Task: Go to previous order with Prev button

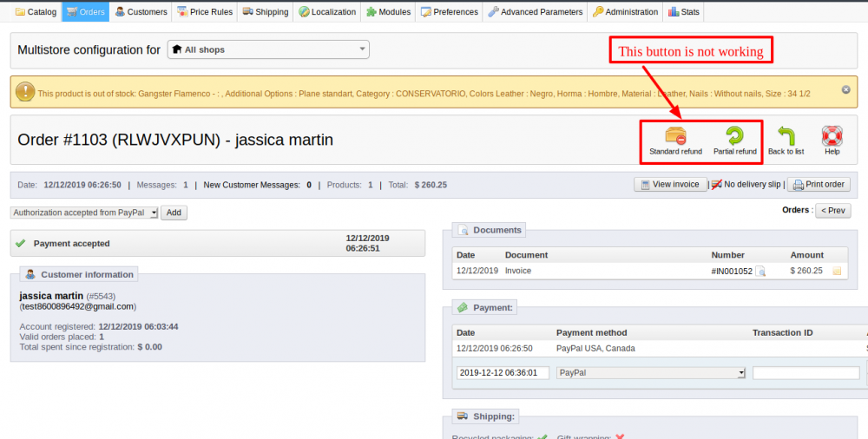Action: point(833,210)
